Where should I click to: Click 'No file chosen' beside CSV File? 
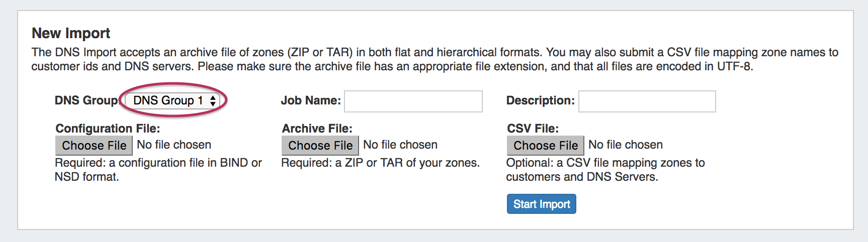[626, 145]
